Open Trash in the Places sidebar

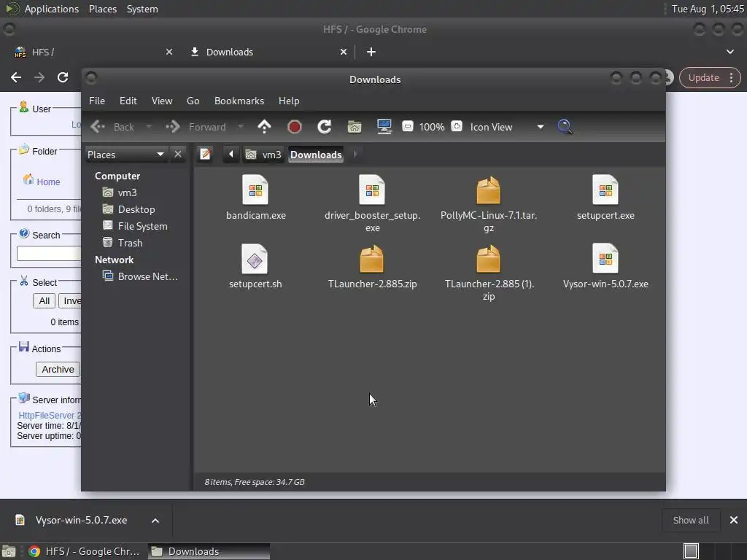130,243
